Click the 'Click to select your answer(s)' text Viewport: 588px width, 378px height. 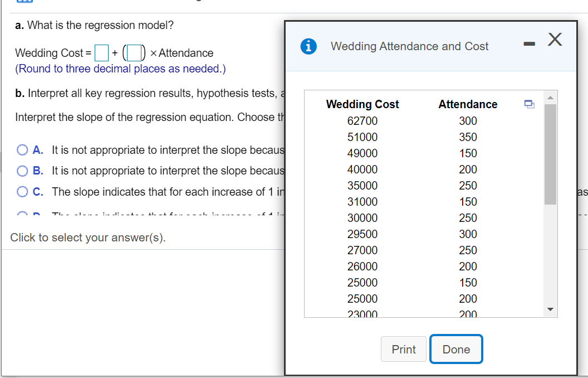pyautogui.click(x=88, y=238)
